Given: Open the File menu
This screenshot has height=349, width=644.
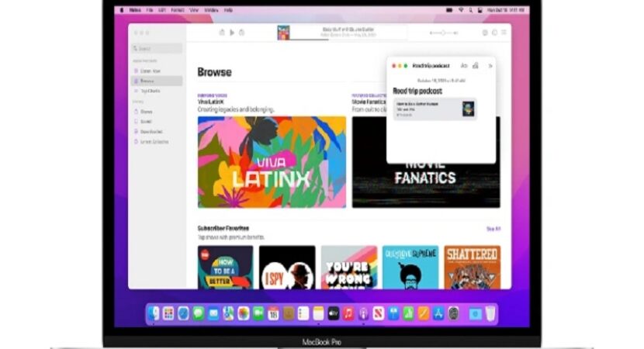Looking at the screenshot, I should (150, 10).
